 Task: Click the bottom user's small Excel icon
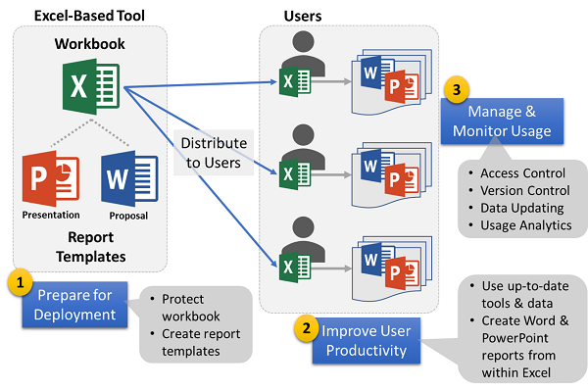click(x=295, y=268)
